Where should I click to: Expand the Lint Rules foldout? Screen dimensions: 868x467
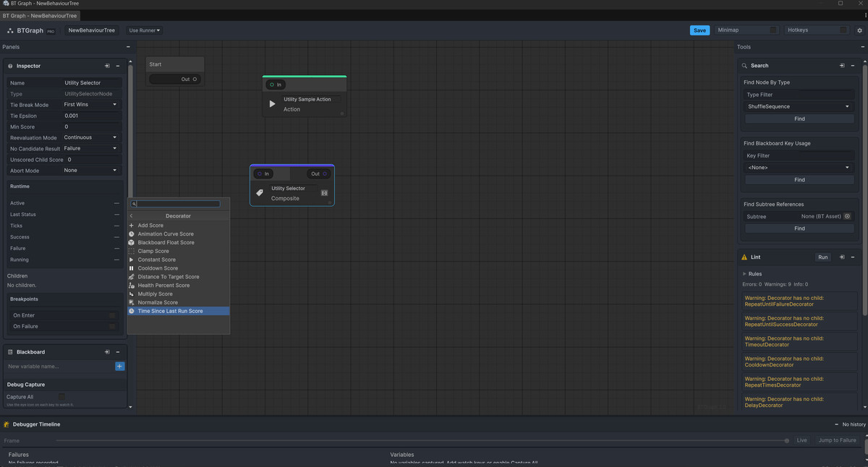tap(744, 274)
